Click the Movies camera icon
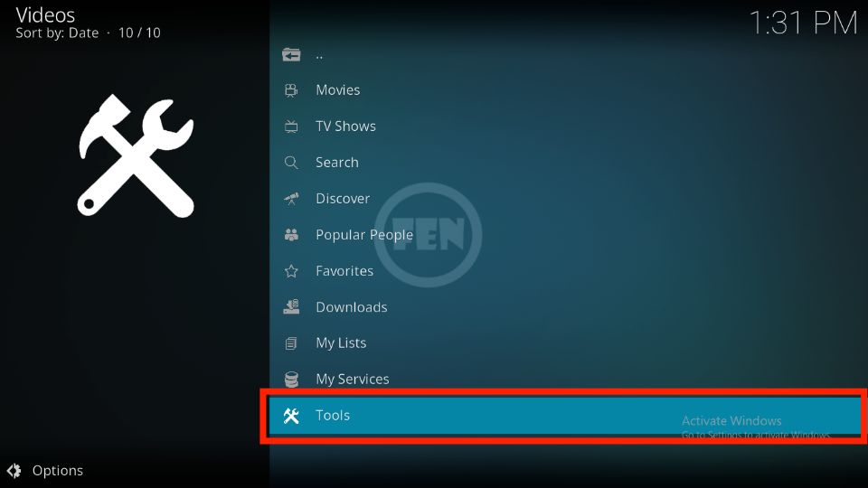 (x=291, y=90)
